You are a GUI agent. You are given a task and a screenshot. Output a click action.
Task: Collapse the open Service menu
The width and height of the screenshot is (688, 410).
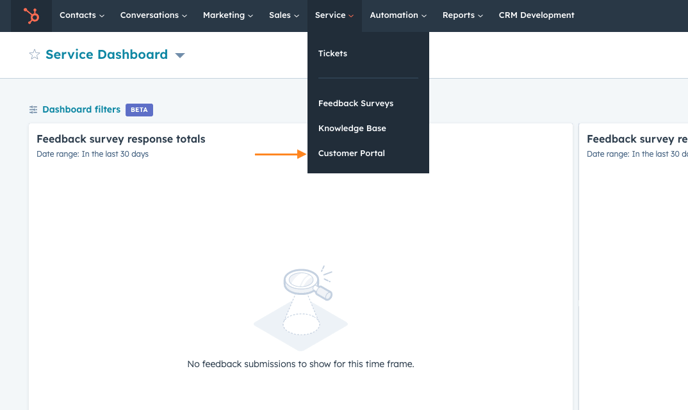(x=334, y=15)
